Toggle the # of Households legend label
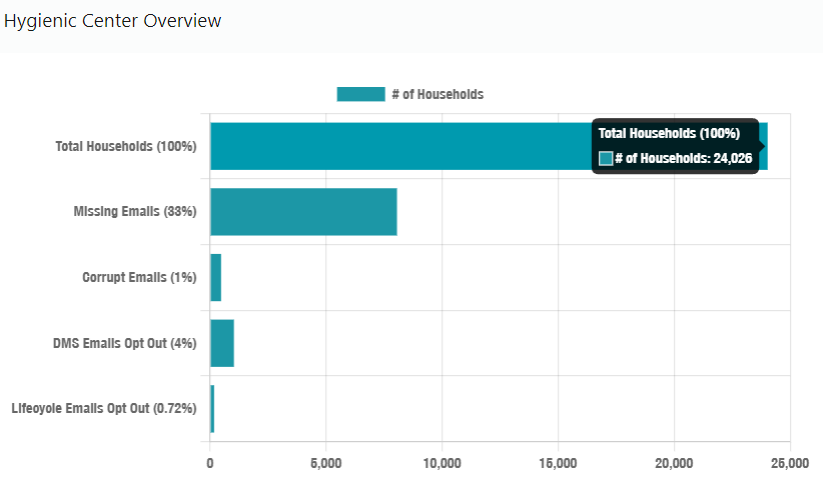This screenshot has height=499, width=823. tap(437, 94)
